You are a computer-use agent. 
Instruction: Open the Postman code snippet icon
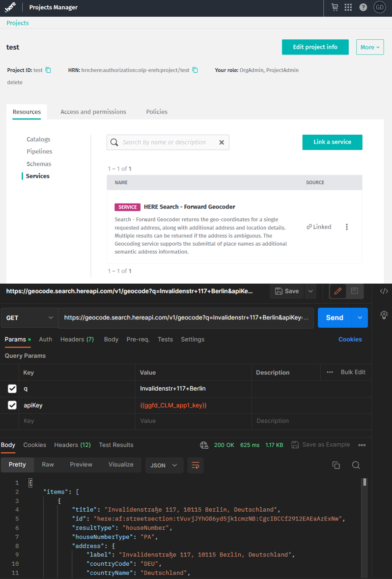[384, 291]
